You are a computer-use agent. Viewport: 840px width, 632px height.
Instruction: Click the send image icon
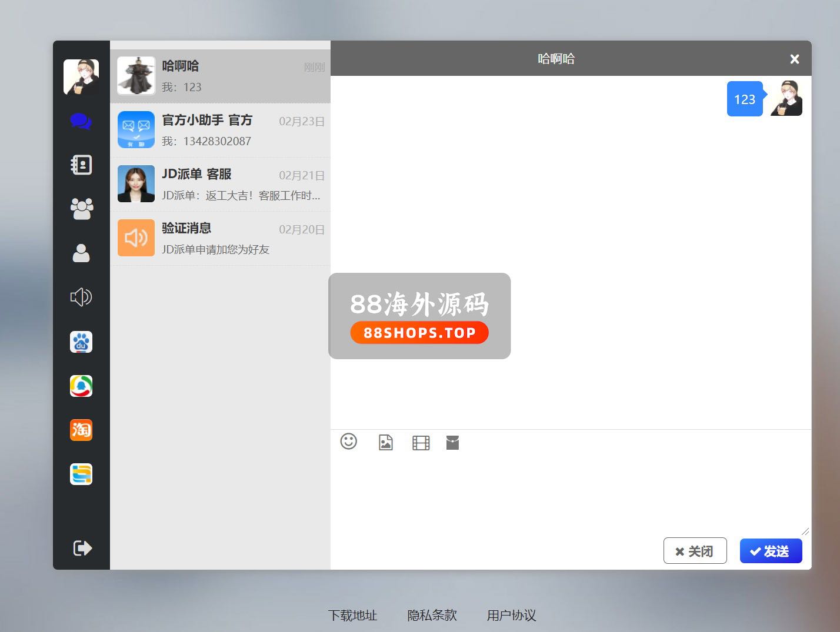click(x=385, y=443)
